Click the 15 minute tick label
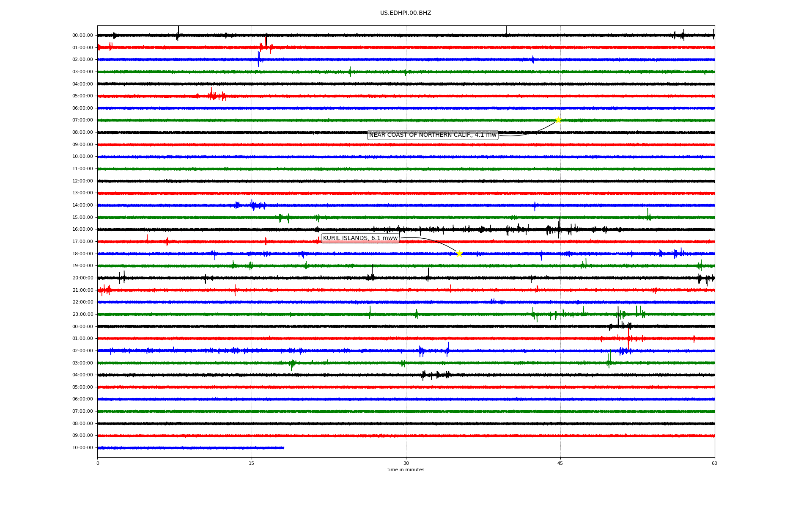 [x=252, y=463]
